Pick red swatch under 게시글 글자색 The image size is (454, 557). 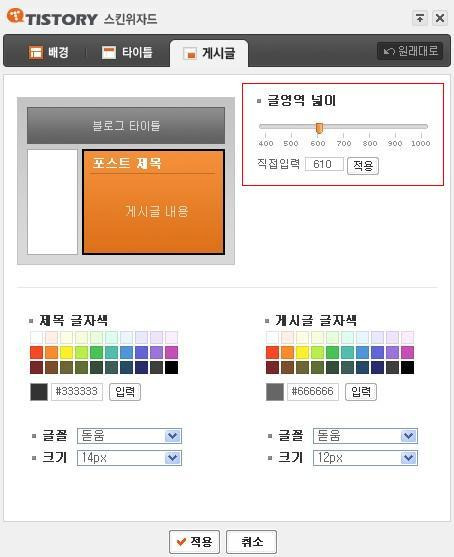[272, 352]
